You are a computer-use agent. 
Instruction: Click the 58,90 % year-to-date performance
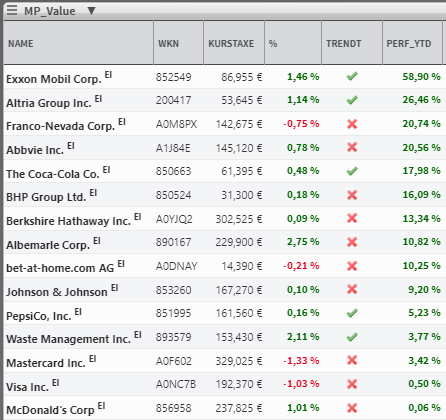(421, 77)
